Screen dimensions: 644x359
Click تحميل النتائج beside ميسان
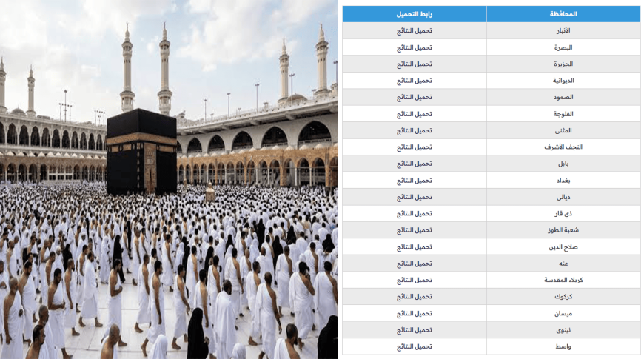[x=414, y=314]
